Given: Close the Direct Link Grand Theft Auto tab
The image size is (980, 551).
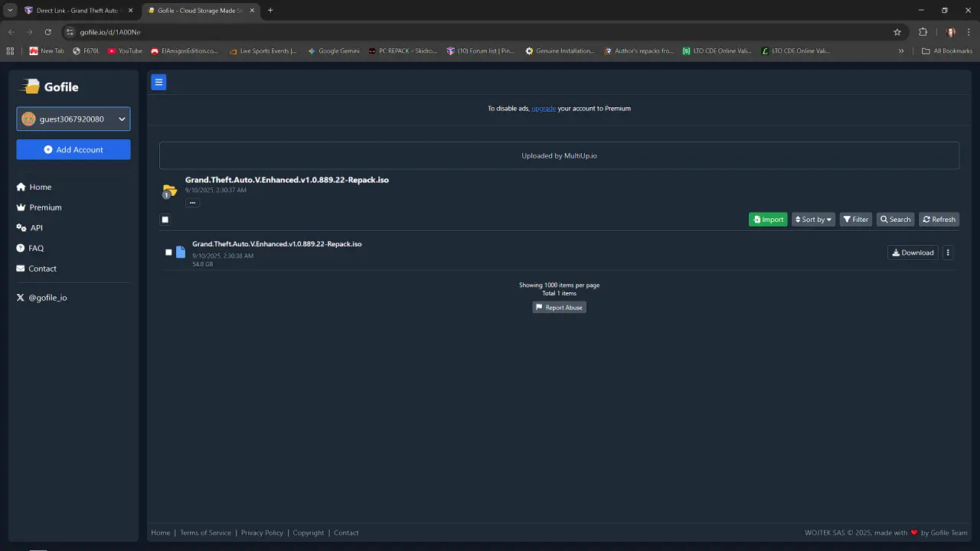Looking at the screenshot, I should tap(130, 11).
